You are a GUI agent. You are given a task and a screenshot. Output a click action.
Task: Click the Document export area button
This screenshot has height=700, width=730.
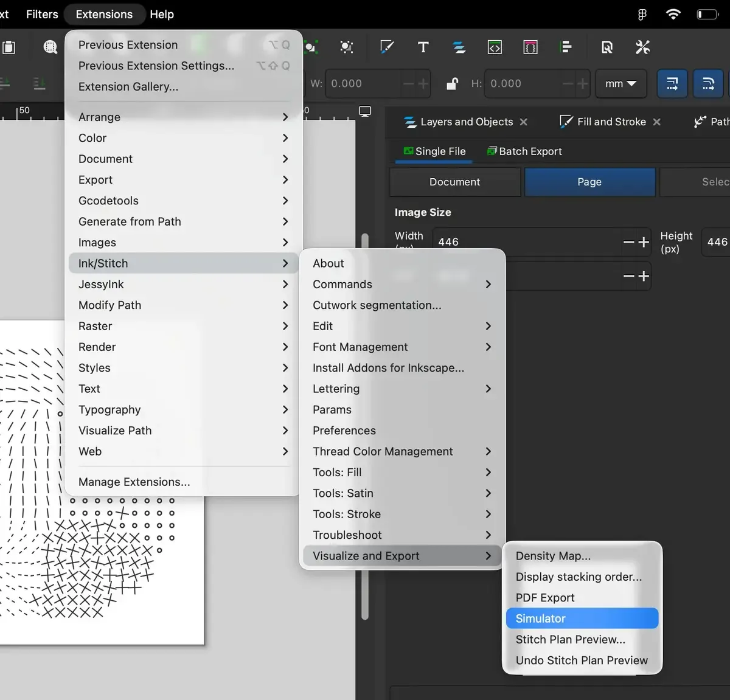pos(455,182)
